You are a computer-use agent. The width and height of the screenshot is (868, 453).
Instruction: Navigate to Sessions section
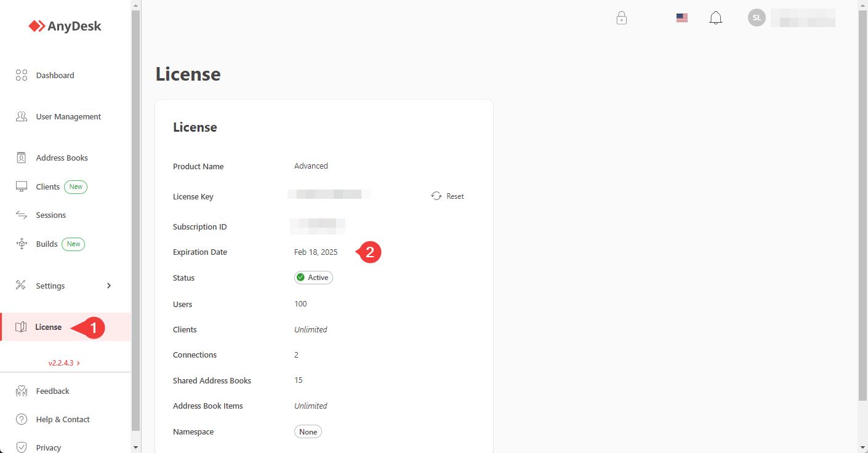tap(50, 215)
